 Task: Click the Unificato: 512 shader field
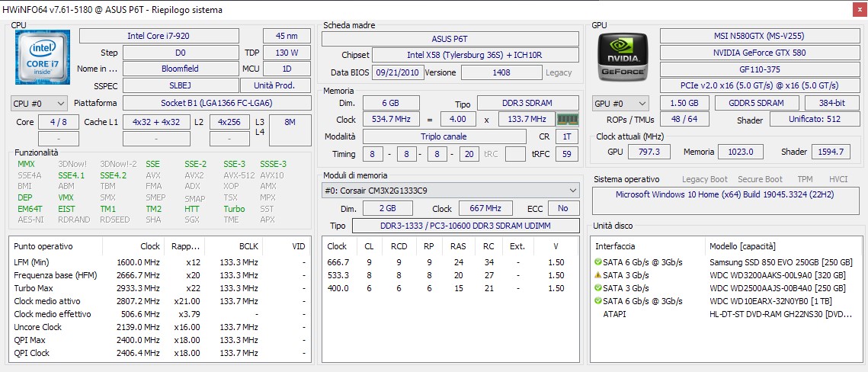pos(813,120)
